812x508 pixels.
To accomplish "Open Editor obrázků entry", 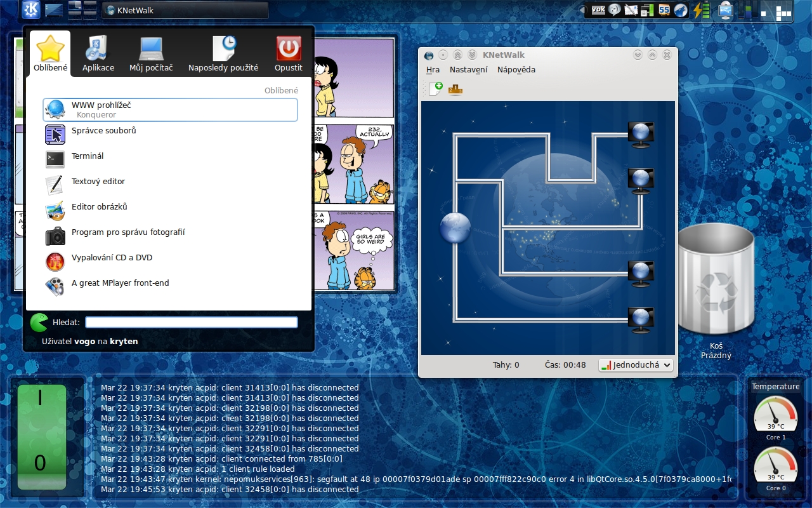I will (x=170, y=211).
